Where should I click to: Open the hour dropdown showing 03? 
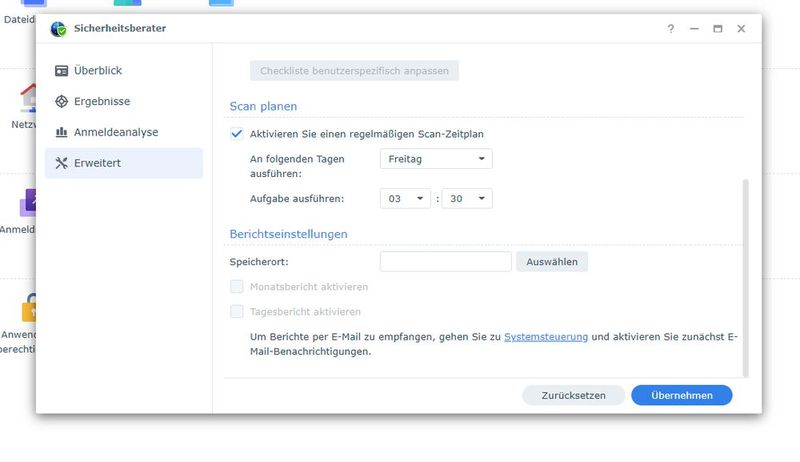coord(405,198)
